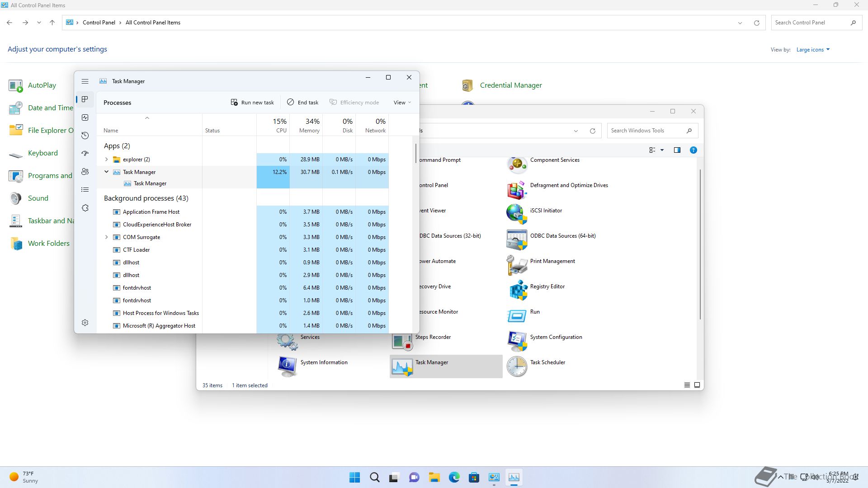Switch Windows Tools to details view
The width and height of the screenshot is (868, 488).
687,385
